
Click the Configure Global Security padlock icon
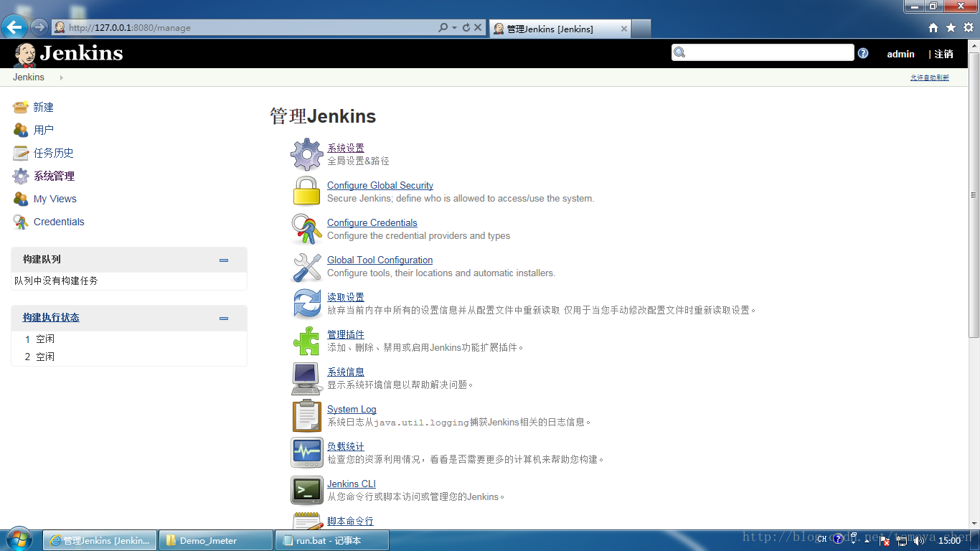(x=307, y=192)
